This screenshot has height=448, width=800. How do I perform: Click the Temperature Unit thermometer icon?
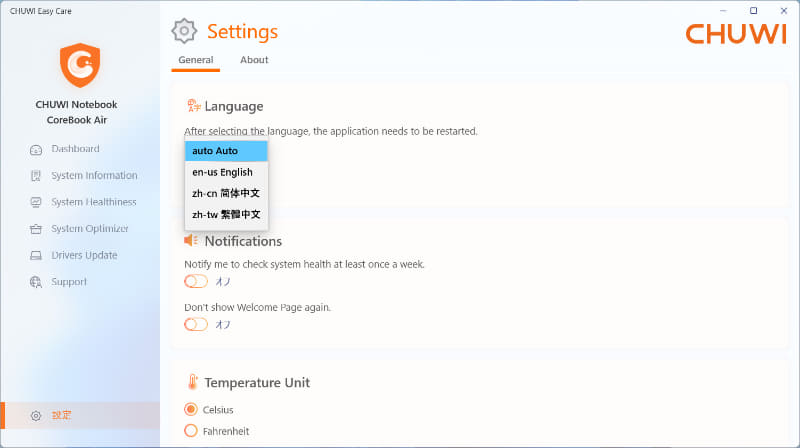click(x=192, y=382)
